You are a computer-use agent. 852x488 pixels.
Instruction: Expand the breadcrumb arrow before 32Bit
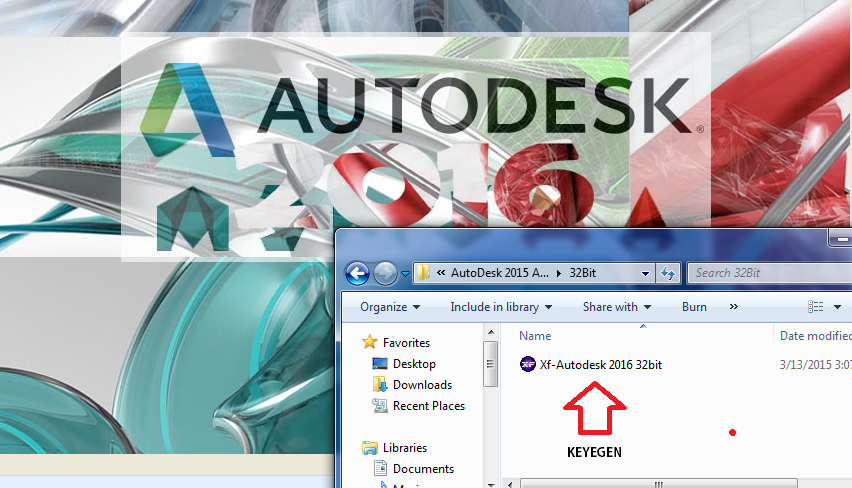pyautogui.click(x=559, y=273)
